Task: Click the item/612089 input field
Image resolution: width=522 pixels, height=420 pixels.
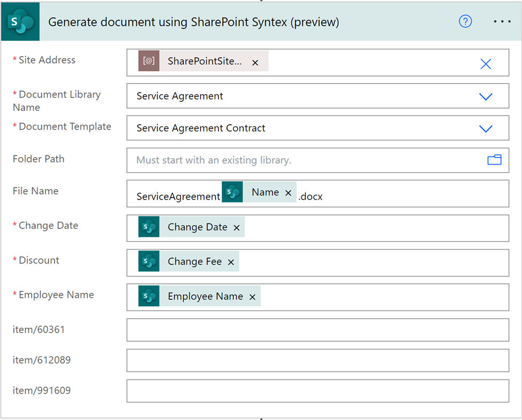Action: click(317, 361)
